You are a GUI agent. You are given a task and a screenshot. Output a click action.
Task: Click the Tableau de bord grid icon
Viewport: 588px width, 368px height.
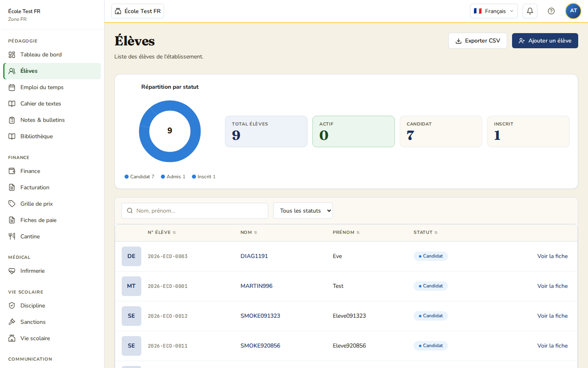pyautogui.click(x=12, y=55)
